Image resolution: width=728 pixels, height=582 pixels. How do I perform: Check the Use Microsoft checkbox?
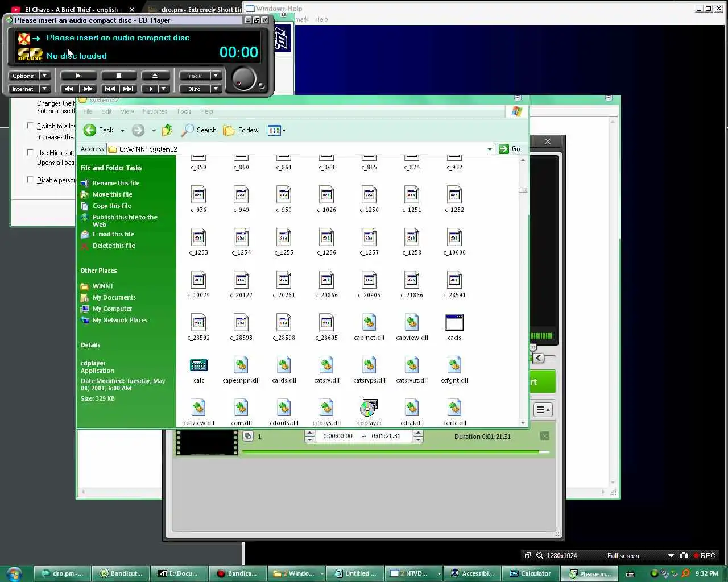pos(30,152)
